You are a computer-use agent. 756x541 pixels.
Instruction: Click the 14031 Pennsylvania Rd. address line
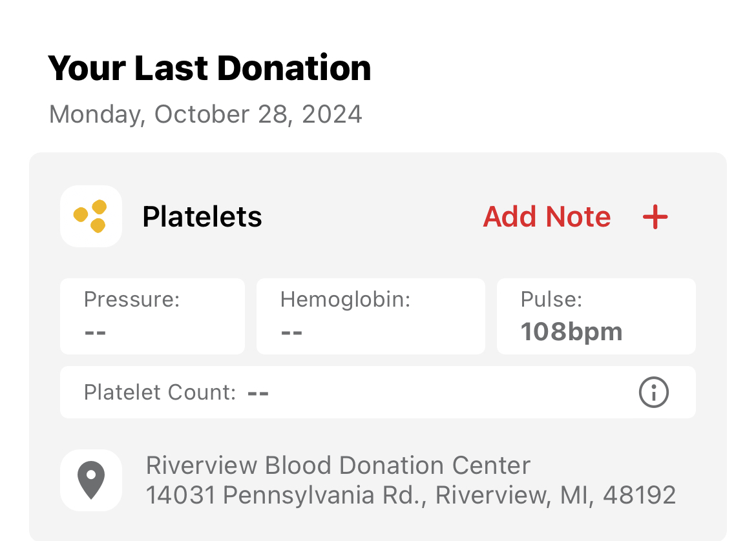[410, 495]
